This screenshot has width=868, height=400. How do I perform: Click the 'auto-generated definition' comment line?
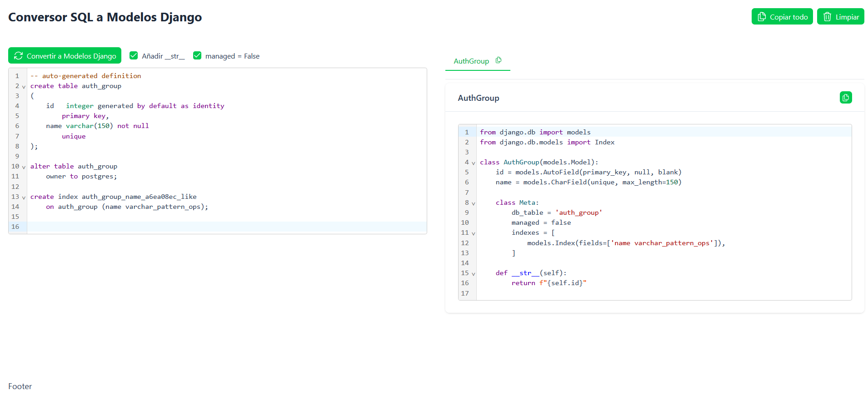pos(86,76)
